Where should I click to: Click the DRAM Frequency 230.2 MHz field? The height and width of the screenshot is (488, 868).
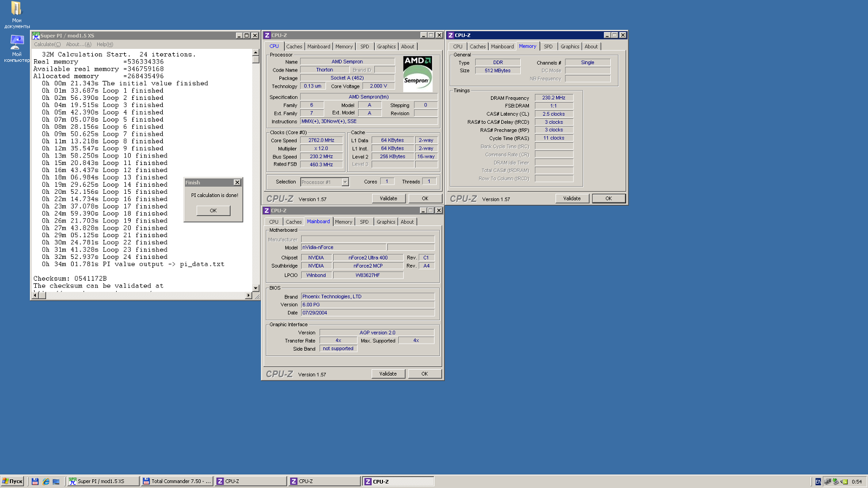pos(554,98)
